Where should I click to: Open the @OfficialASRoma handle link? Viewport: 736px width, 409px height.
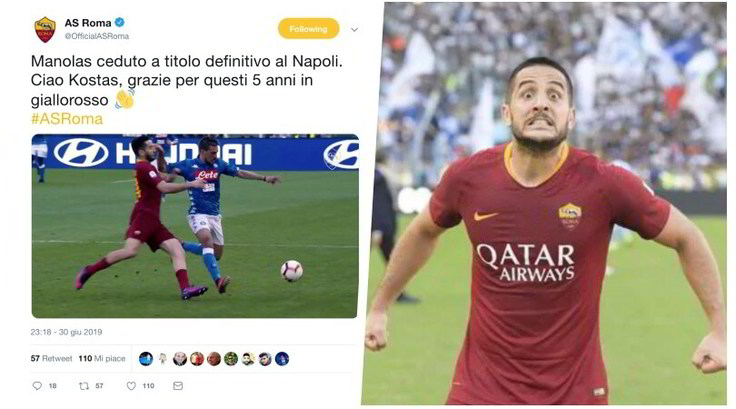[97, 36]
